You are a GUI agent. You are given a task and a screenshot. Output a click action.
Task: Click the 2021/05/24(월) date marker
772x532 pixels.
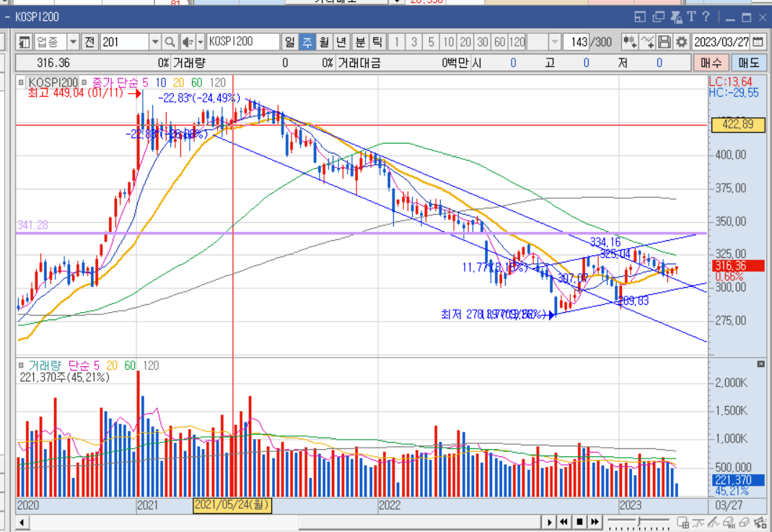pyautogui.click(x=232, y=505)
